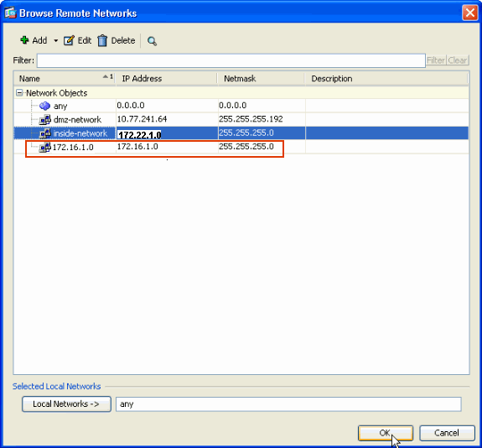Click the Filter button beside the field
This screenshot has height=448, width=482.
436,60
